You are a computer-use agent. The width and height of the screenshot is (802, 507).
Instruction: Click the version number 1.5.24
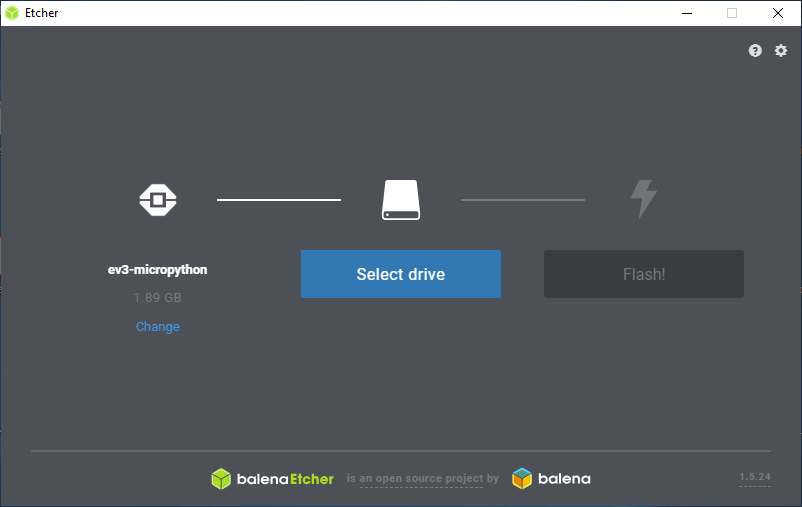click(x=755, y=477)
